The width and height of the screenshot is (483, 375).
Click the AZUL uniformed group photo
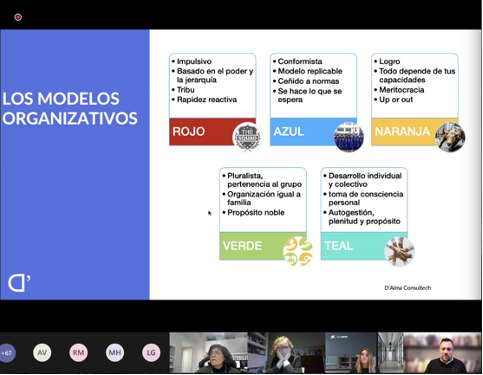[x=348, y=137]
